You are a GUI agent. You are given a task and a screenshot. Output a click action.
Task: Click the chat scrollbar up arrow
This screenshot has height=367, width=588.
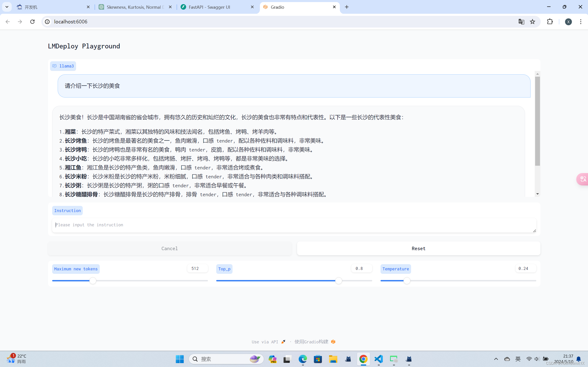point(537,74)
